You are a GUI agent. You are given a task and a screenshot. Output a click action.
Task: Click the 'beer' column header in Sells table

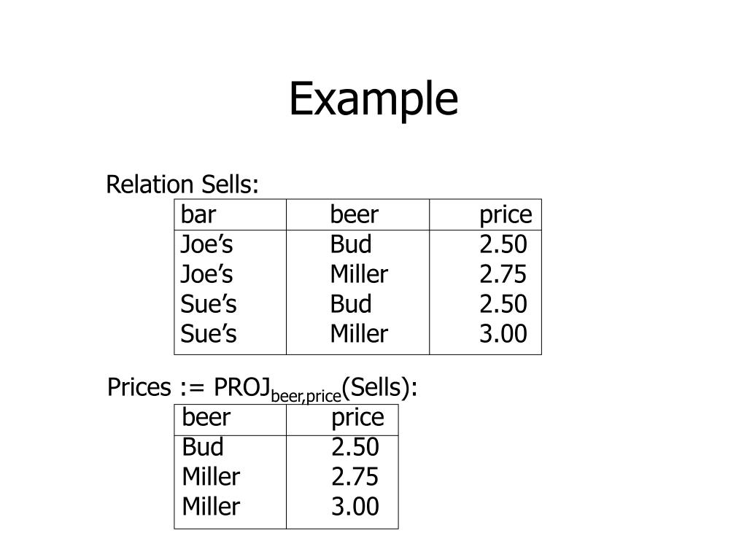(354, 214)
